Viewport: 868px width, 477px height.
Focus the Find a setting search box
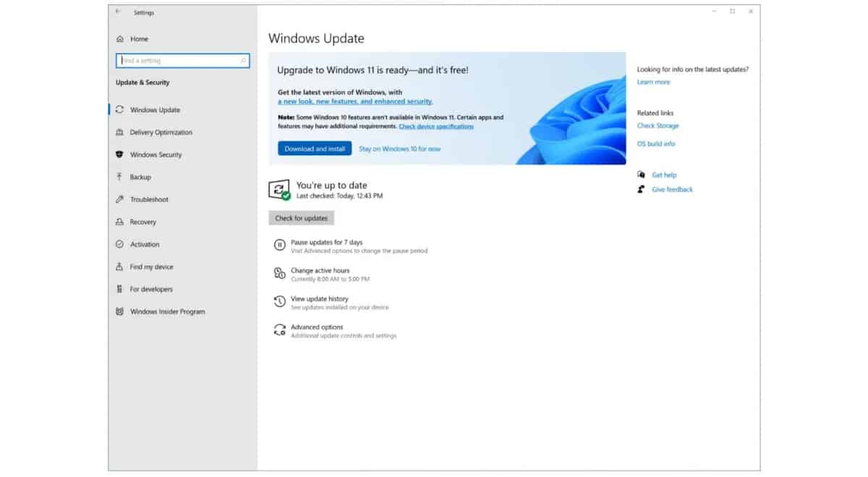click(x=182, y=61)
